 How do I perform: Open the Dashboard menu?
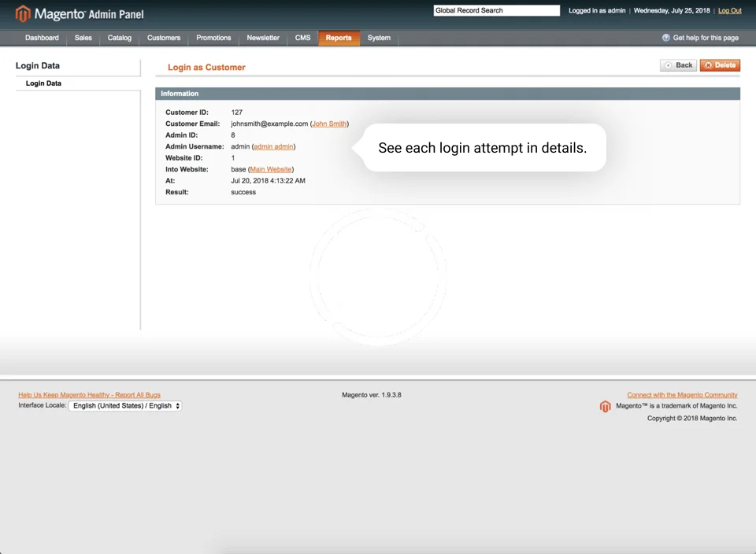coord(42,38)
